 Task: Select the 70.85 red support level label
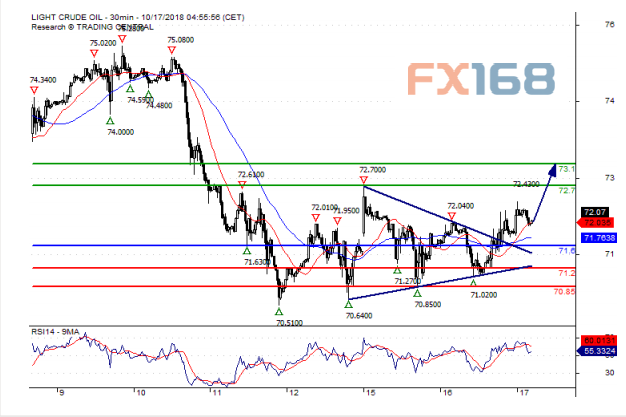(565, 291)
